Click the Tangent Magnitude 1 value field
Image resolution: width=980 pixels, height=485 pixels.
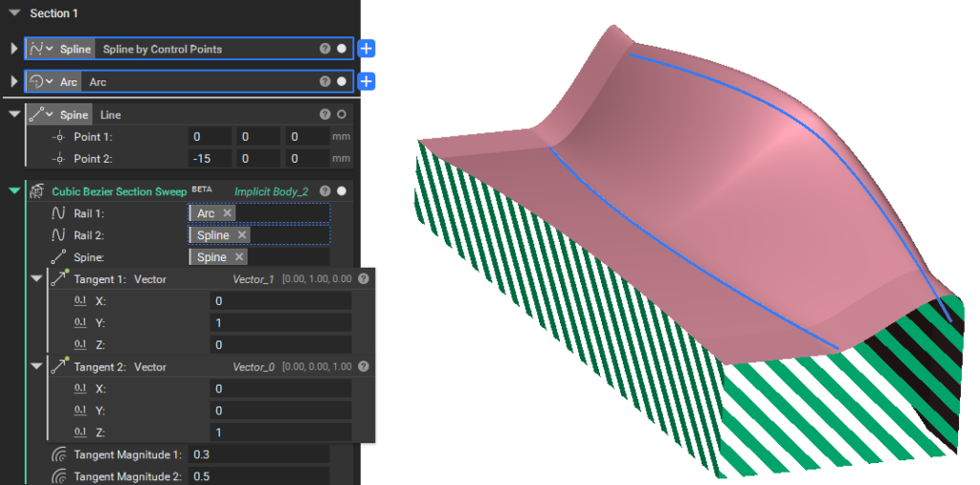pyautogui.click(x=260, y=454)
